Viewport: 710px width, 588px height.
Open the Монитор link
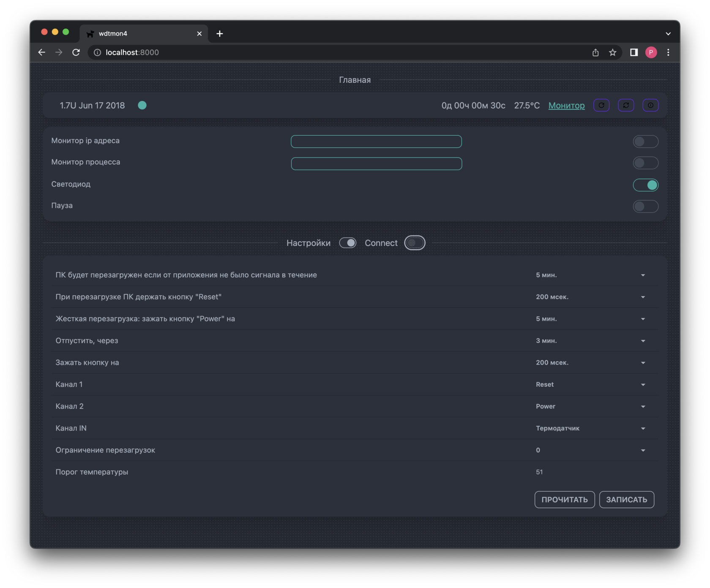tap(566, 106)
